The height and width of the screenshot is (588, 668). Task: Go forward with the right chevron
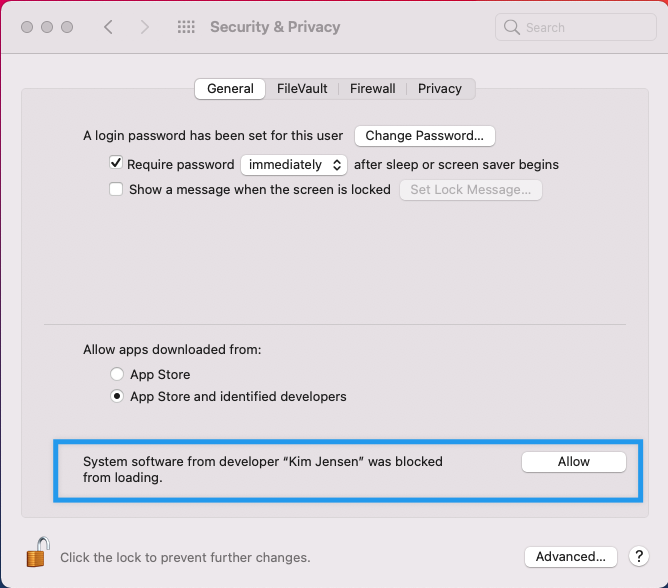145,27
